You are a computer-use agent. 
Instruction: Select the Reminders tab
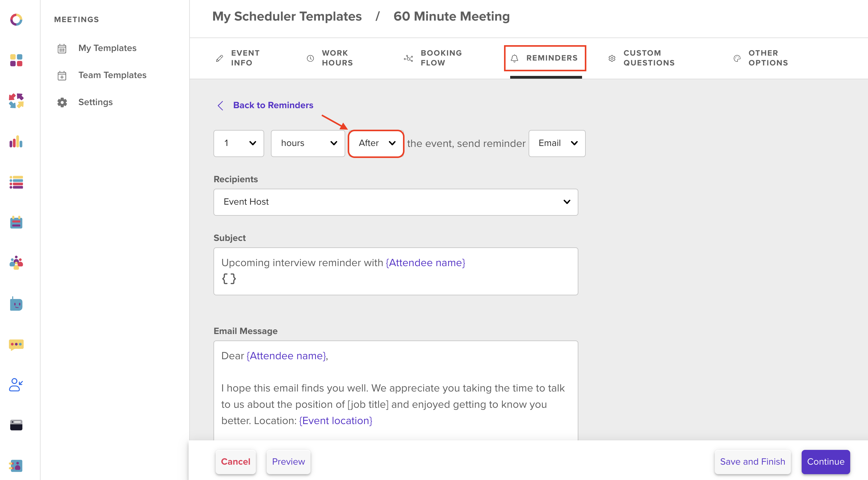coord(545,58)
